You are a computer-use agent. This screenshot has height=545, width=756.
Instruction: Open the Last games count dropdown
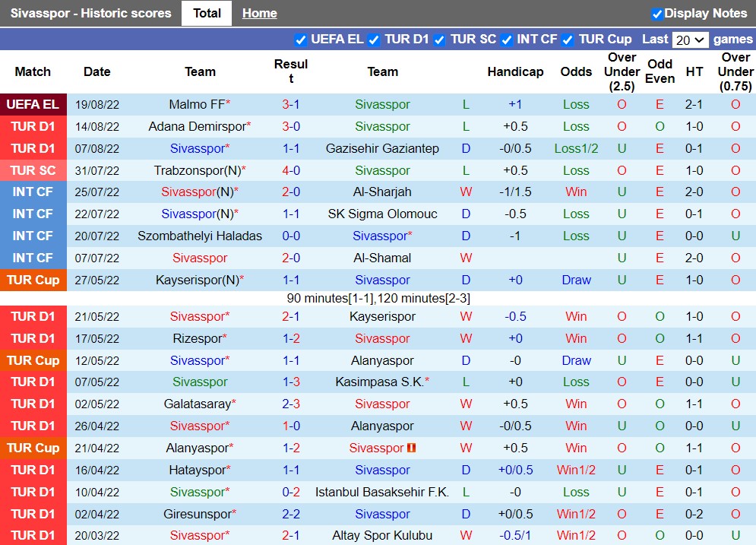point(690,39)
